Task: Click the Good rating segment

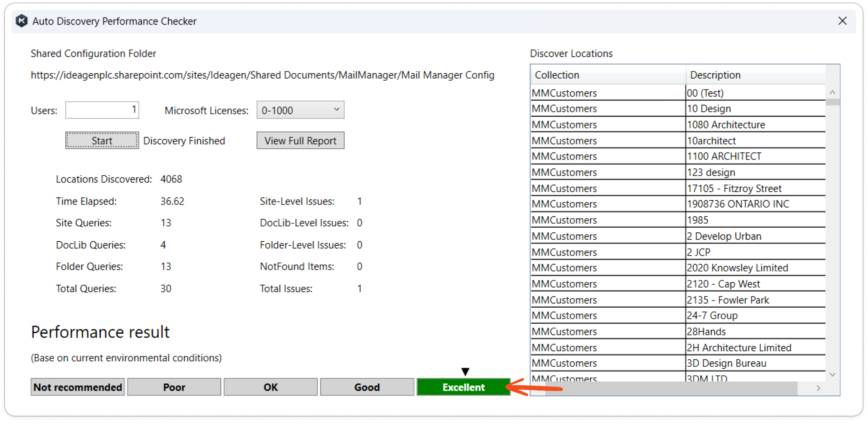Action: tap(367, 387)
